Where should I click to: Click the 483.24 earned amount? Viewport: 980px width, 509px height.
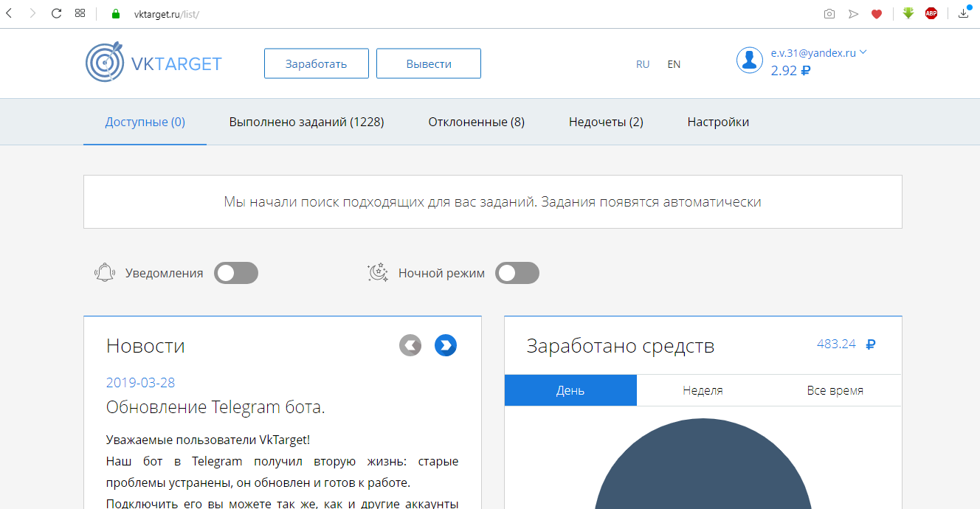(x=836, y=344)
